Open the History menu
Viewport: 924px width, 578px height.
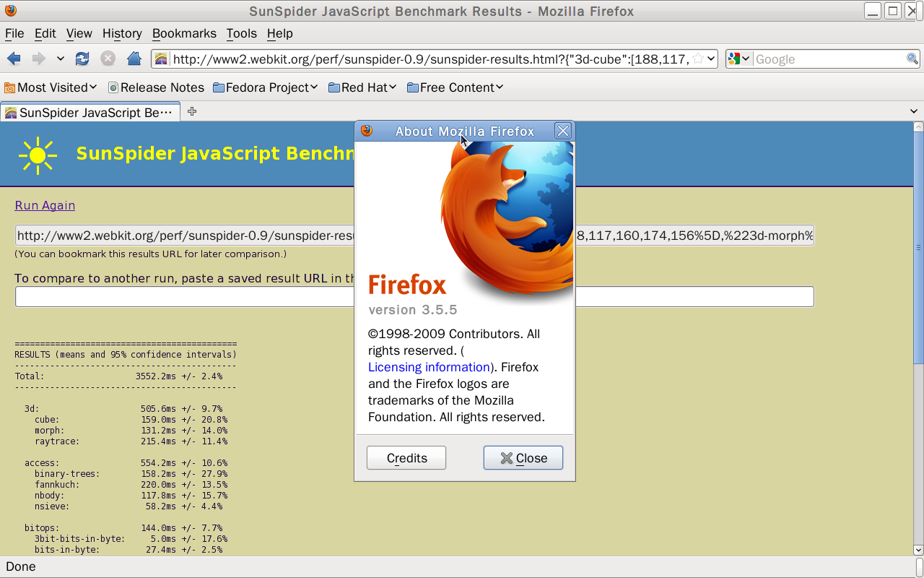(x=122, y=33)
